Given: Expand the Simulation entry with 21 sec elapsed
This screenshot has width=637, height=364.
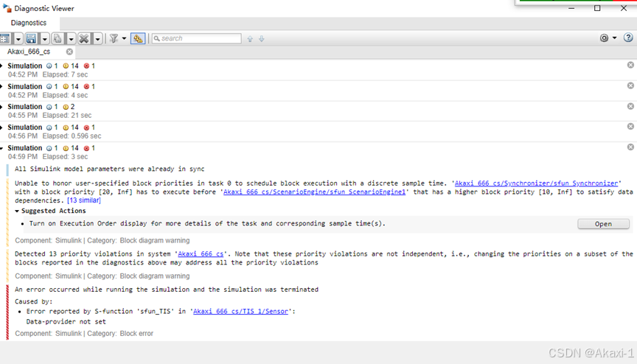Looking at the screenshot, I should pyautogui.click(x=2, y=107).
